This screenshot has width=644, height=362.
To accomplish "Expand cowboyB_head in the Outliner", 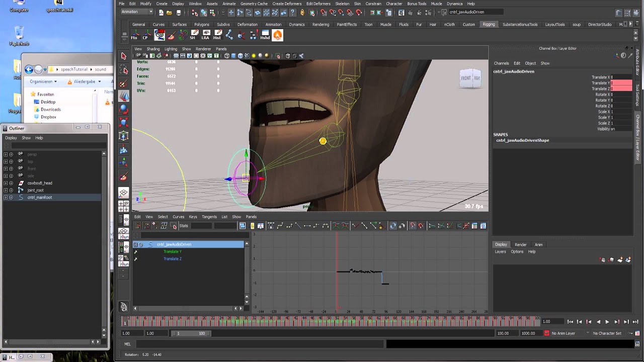I will [6, 183].
